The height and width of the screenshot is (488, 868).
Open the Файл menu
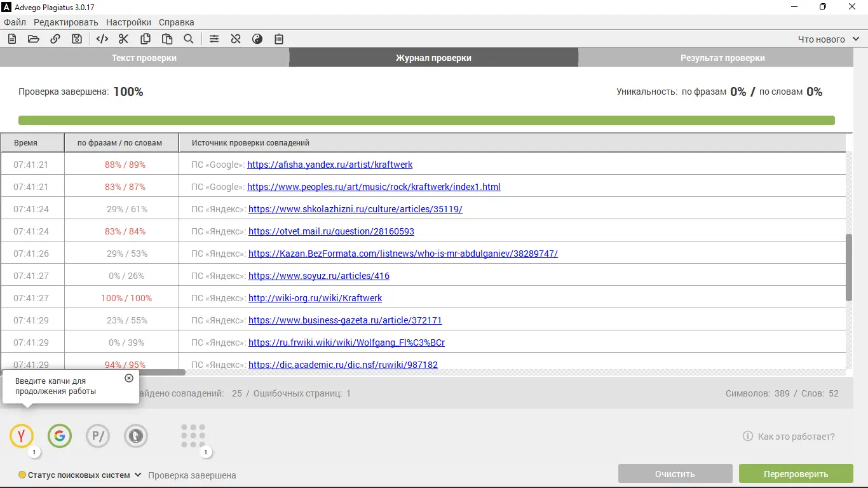click(15, 22)
